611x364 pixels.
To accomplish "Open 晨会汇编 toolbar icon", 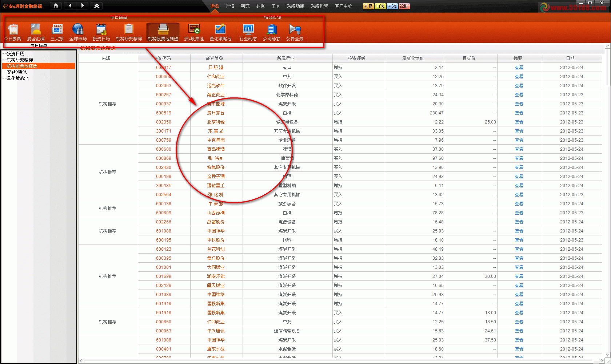I will tap(36, 32).
